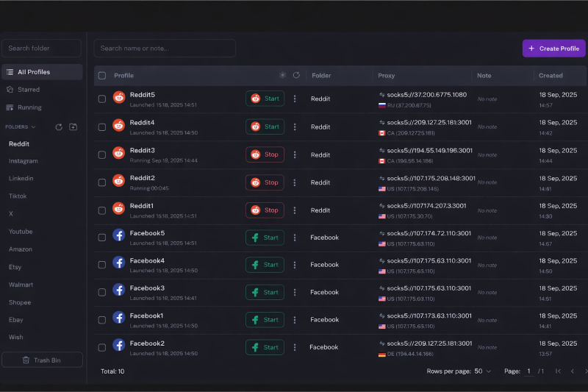Image resolution: width=588 pixels, height=392 pixels.
Task: Switch to the Running profiles view
Action: tap(29, 107)
